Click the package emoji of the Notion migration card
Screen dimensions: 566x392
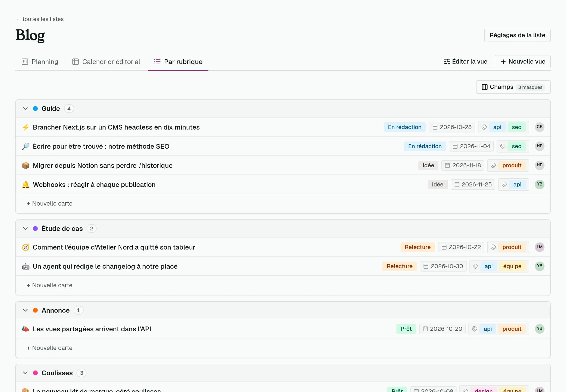[x=26, y=166]
